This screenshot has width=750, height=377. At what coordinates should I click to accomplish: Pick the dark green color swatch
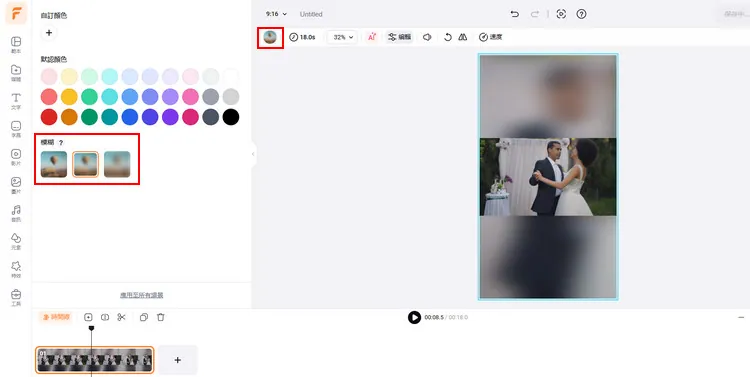(89, 117)
